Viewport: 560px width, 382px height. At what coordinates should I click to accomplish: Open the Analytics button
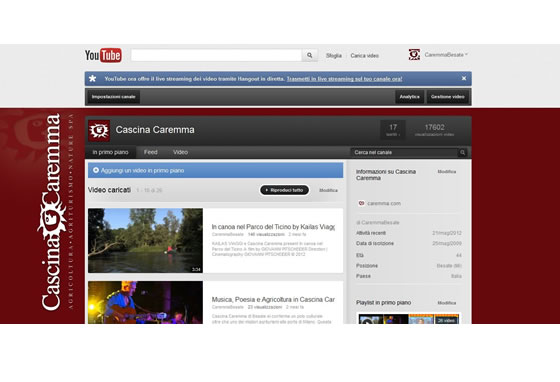point(410,97)
